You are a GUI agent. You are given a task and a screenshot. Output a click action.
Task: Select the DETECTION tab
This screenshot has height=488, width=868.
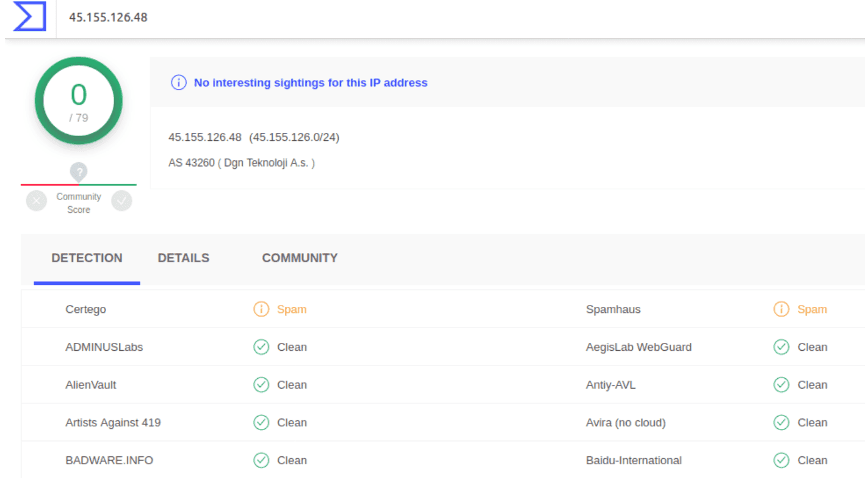87,258
